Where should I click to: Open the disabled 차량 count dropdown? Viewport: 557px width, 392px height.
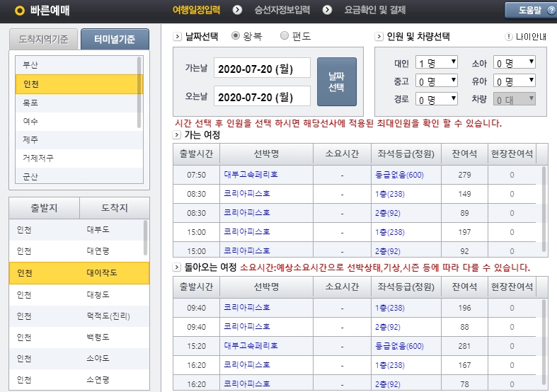[x=515, y=100]
